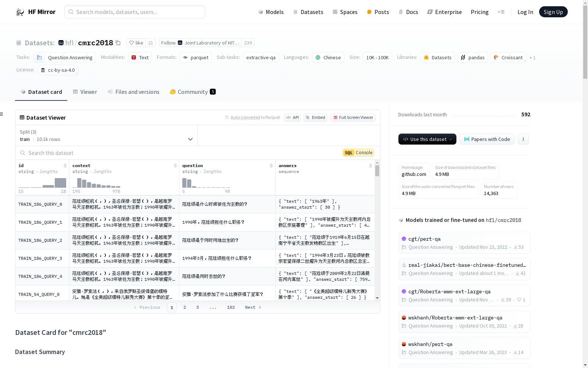Viewport: 588px width, 368px height.
Task: Click the cc-by-sa-4.0 license tag
Action: click(x=58, y=70)
